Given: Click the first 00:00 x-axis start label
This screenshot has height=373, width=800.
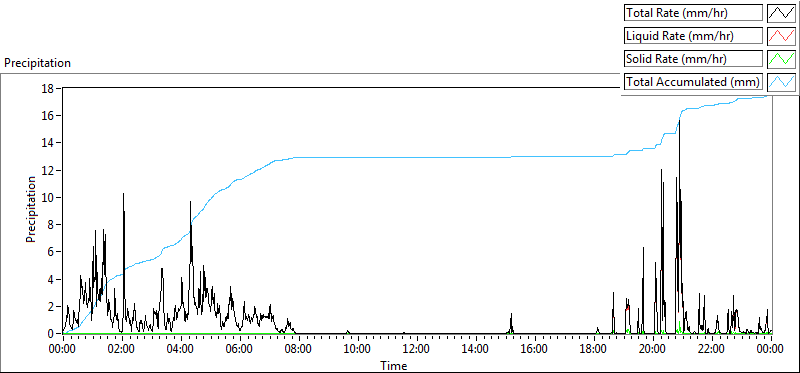Looking at the screenshot, I should (63, 350).
